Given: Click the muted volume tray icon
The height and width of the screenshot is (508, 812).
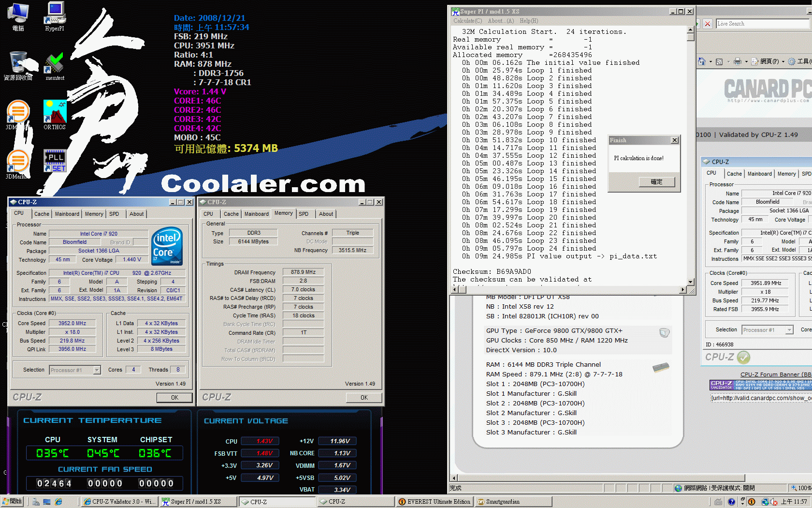Looking at the screenshot, I should [774, 502].
